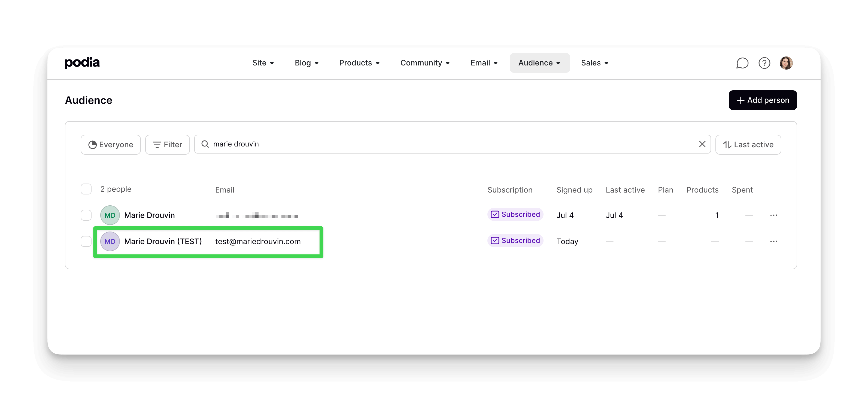Check the Marie Drouvin (TEST) row checkbox
The image size is (868, 402).
[86, 241]
